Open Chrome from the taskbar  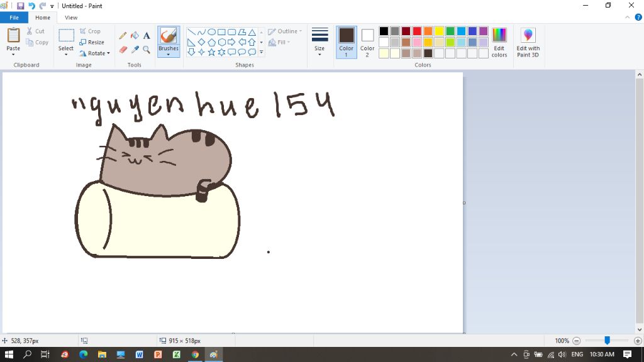pyautogui.click(x=195, y=354)
